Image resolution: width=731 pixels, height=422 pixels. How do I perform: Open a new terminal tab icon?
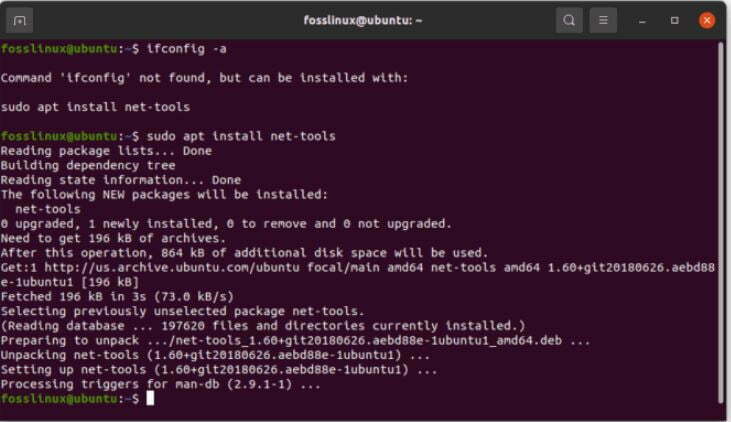tap(20, 21)
